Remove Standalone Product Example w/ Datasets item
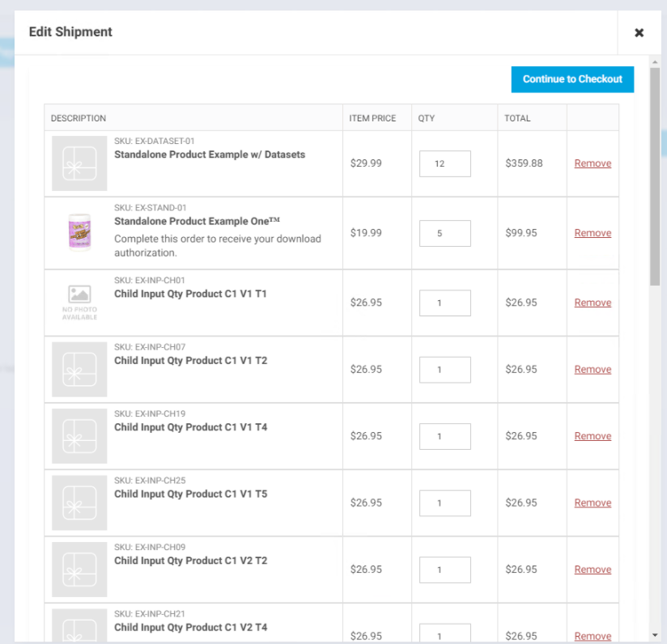667x644 pixels. click(x=593, y=163)
